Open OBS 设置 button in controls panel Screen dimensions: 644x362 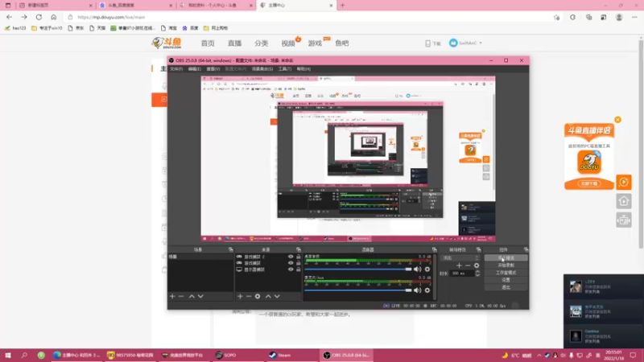(506, 279)
